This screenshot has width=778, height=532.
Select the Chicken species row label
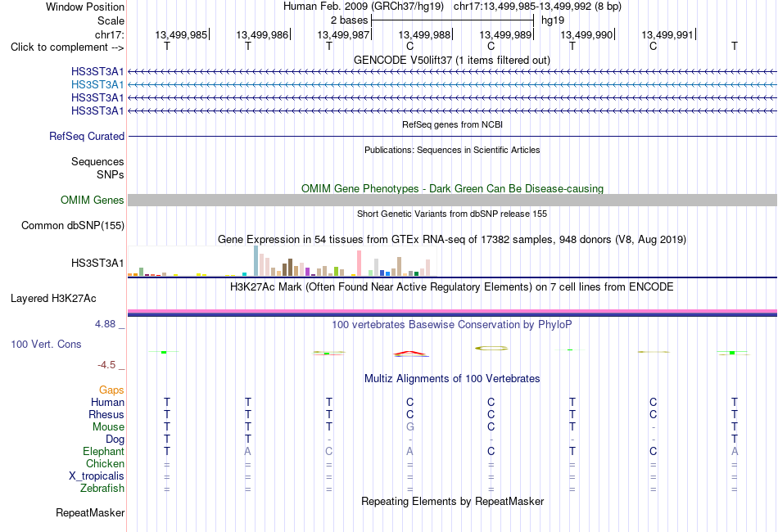105,463
